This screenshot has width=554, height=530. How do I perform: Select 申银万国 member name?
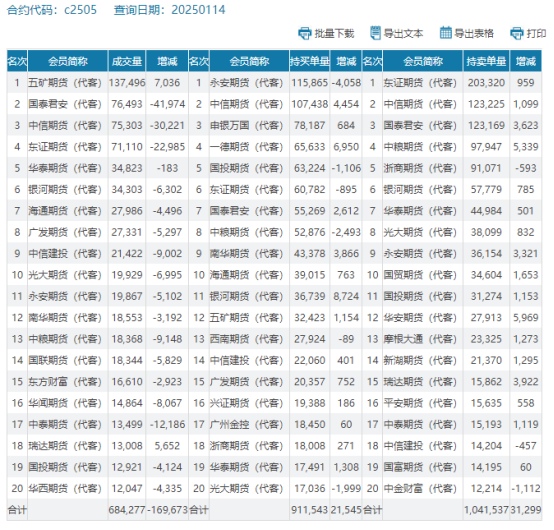coord(246,126)
